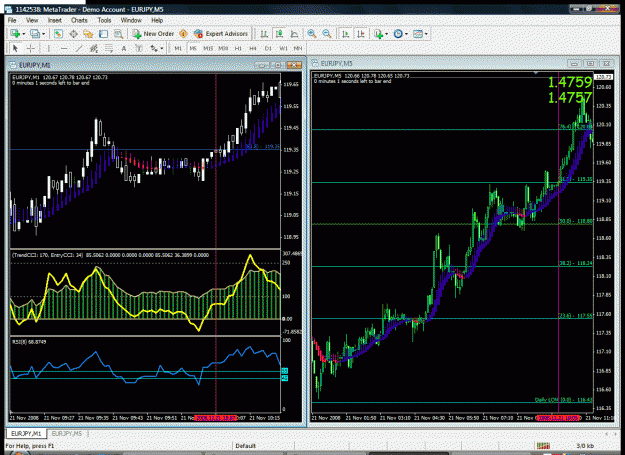Image resolution: width=625 pixels, height=455 pixels.
Task: Select the Horizontal Line drawing tool
Action: 64,48
